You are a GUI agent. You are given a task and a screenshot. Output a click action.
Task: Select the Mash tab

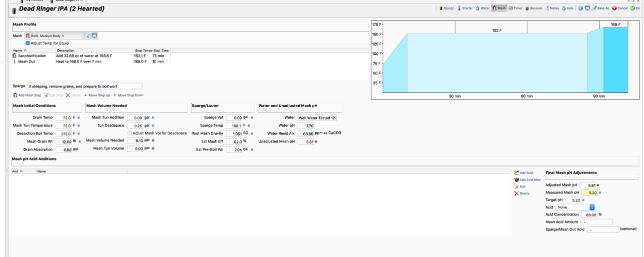[x=499, y=8]
